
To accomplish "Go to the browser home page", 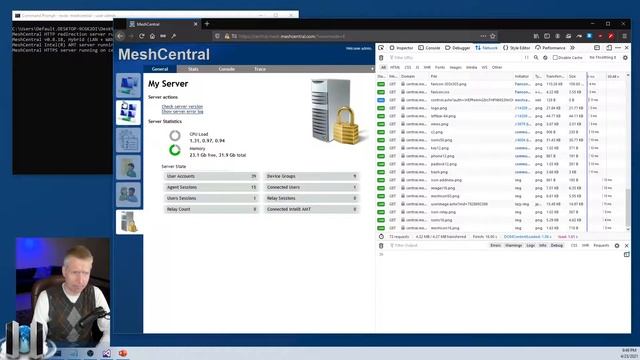I will pos(152,36).
